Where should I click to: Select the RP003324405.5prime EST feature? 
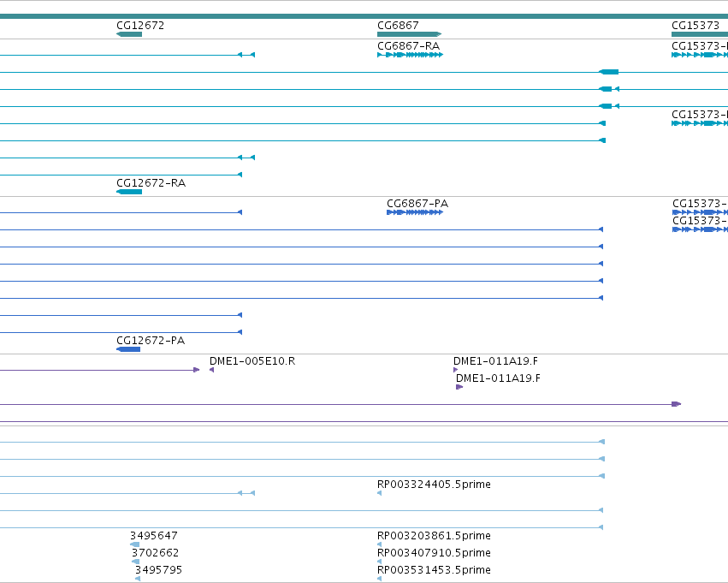tap(379, 493)
